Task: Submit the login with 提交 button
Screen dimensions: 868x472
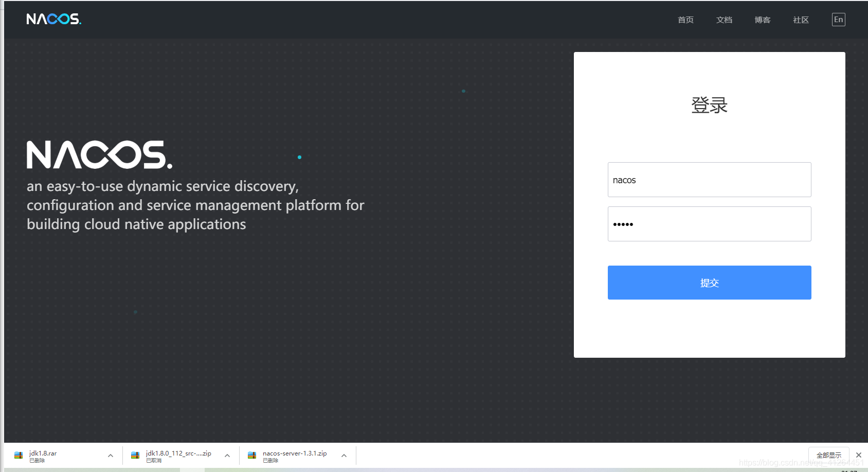Action: coord(710,283)
